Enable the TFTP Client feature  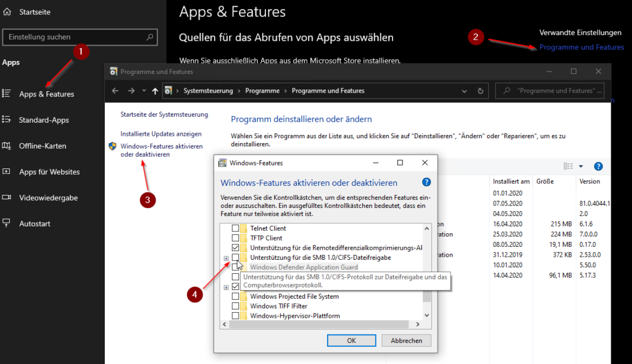235,238
